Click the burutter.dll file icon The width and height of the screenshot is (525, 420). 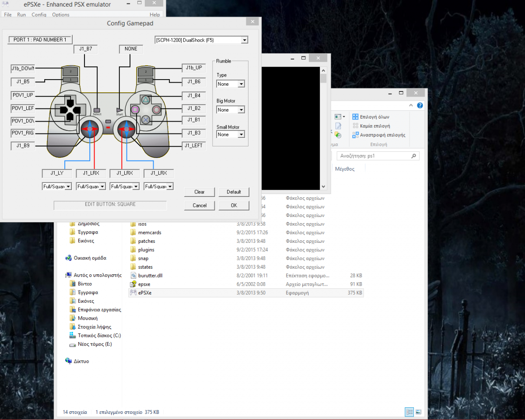click(133, 276)
